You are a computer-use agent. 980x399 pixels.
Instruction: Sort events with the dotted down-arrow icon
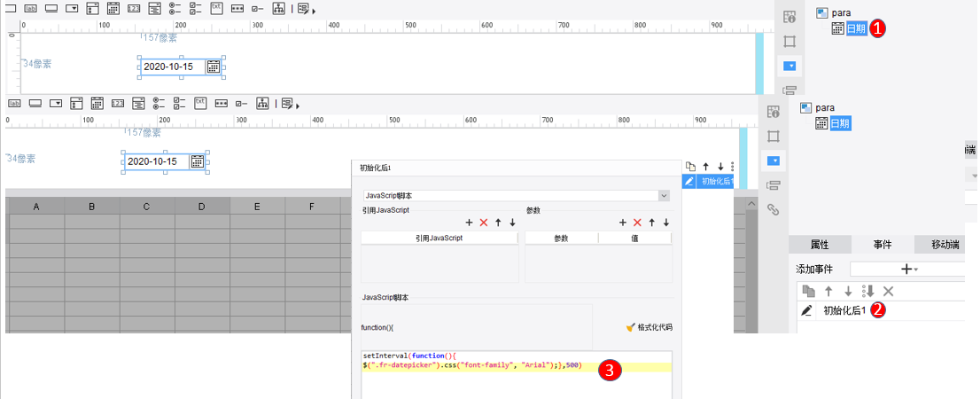(x=868, y=291)
